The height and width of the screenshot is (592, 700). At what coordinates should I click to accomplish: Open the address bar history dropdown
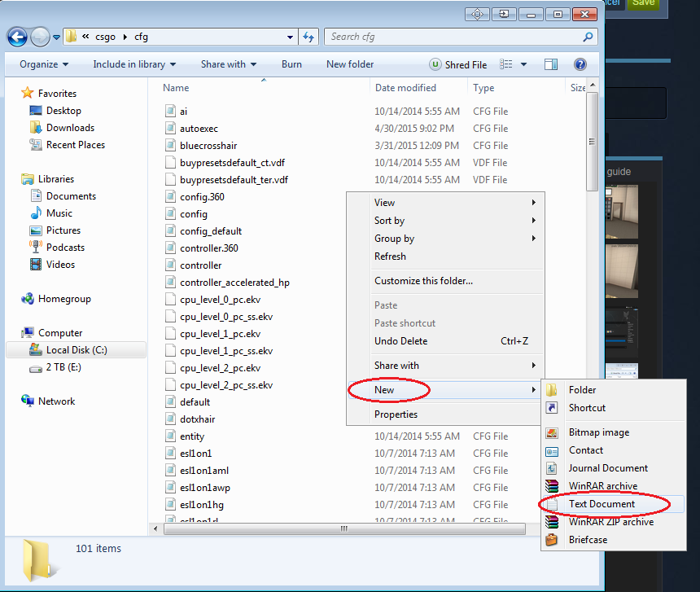coord(291,37)
